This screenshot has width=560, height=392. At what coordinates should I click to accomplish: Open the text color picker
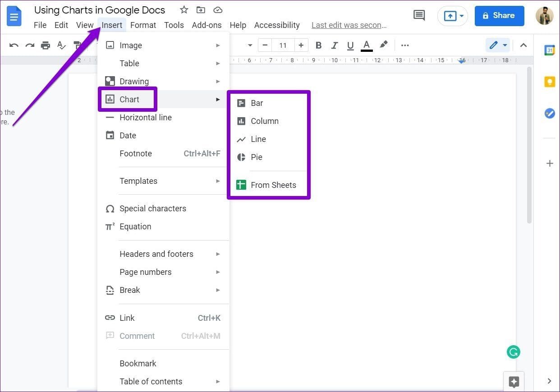[x=367, y=45]
